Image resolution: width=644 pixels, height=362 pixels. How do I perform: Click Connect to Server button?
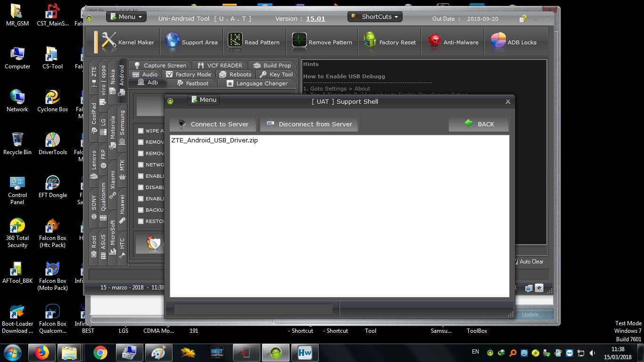point(213,124)
